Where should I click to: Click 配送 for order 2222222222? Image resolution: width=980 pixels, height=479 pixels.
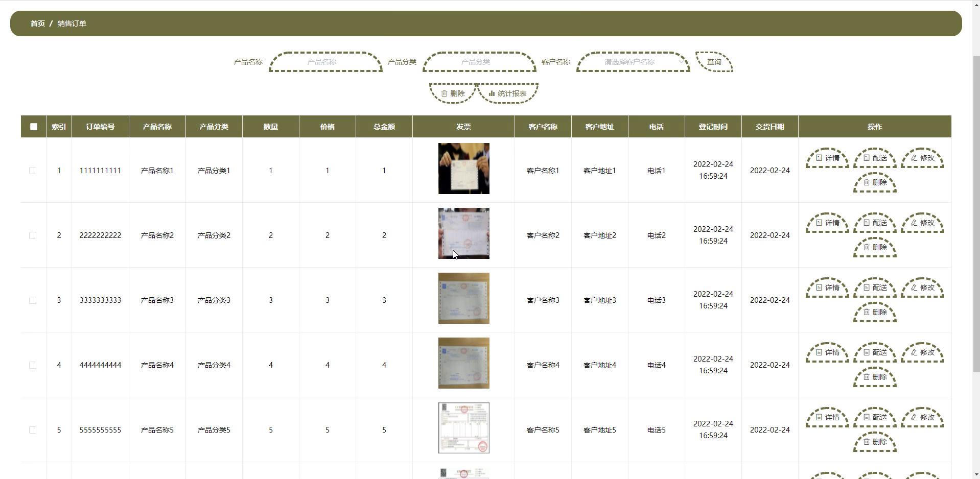coord(875,223)
